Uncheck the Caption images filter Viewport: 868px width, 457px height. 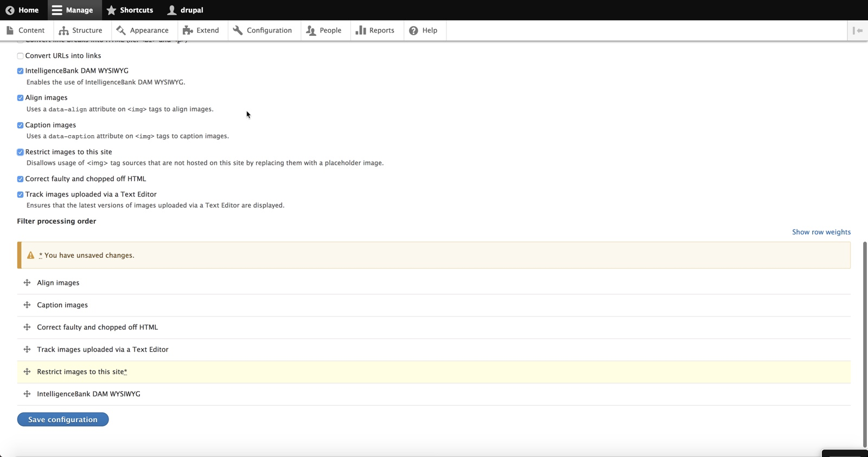pyautogui.click(x=20, y=125)
